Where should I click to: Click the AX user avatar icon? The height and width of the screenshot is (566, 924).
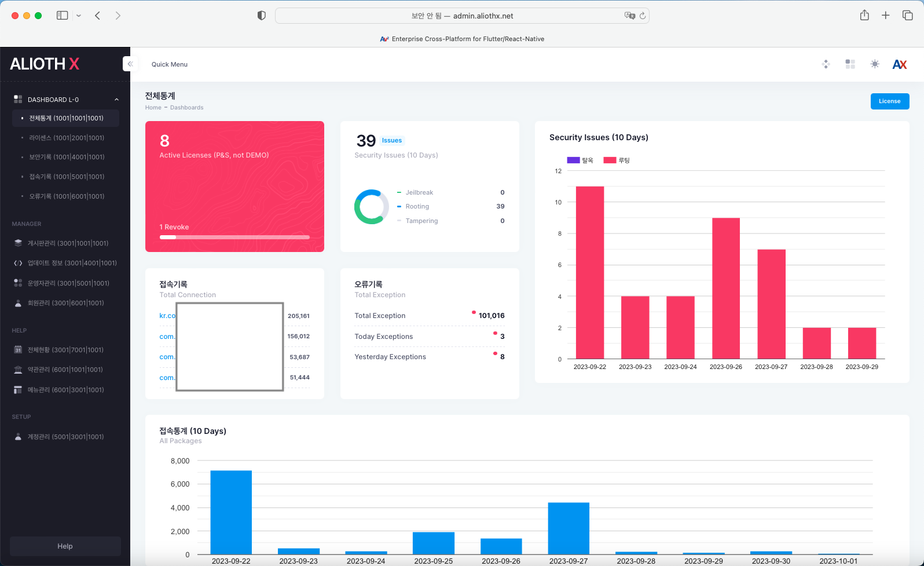(x=899, y=64)
